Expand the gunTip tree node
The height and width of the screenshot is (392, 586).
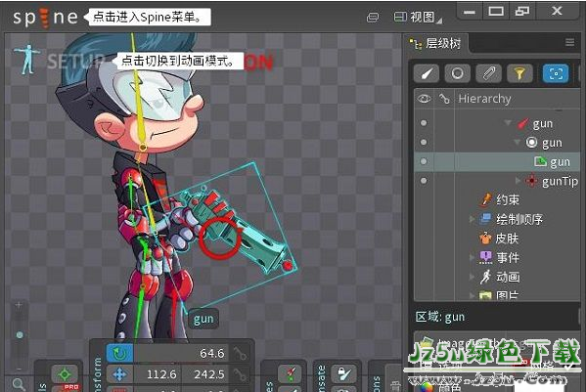tap(518, 181)
